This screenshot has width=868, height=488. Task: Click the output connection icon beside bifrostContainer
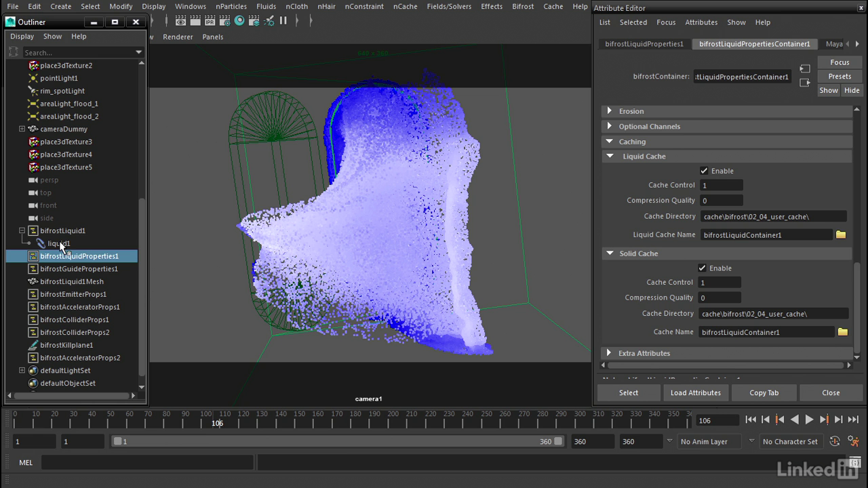(x=804, y=83)
